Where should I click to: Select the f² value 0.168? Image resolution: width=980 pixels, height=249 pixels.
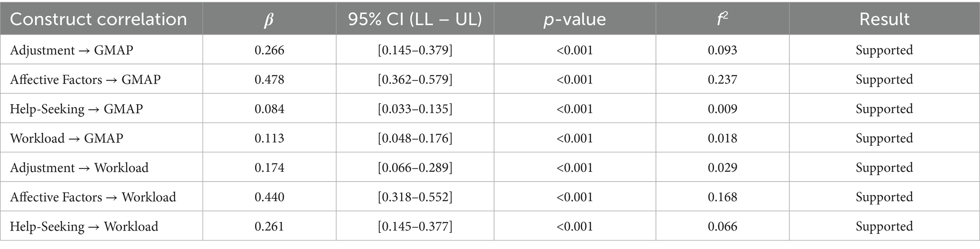(723, 197)
